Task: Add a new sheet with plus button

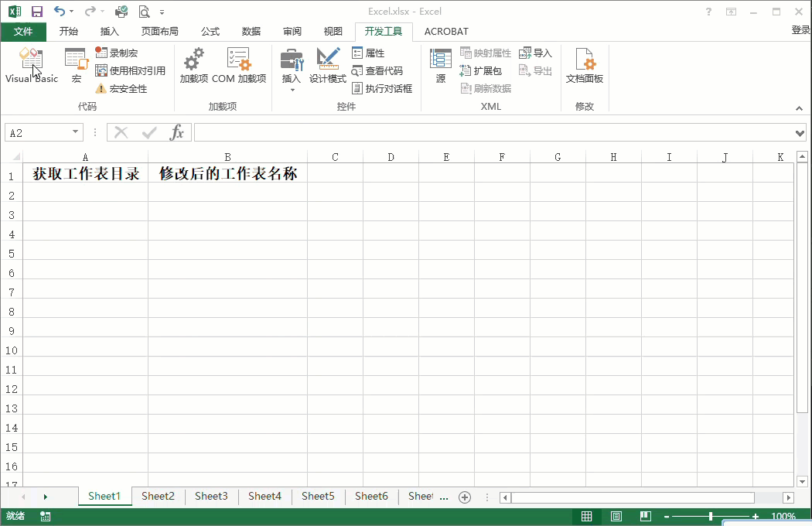Action: point(465,497)
